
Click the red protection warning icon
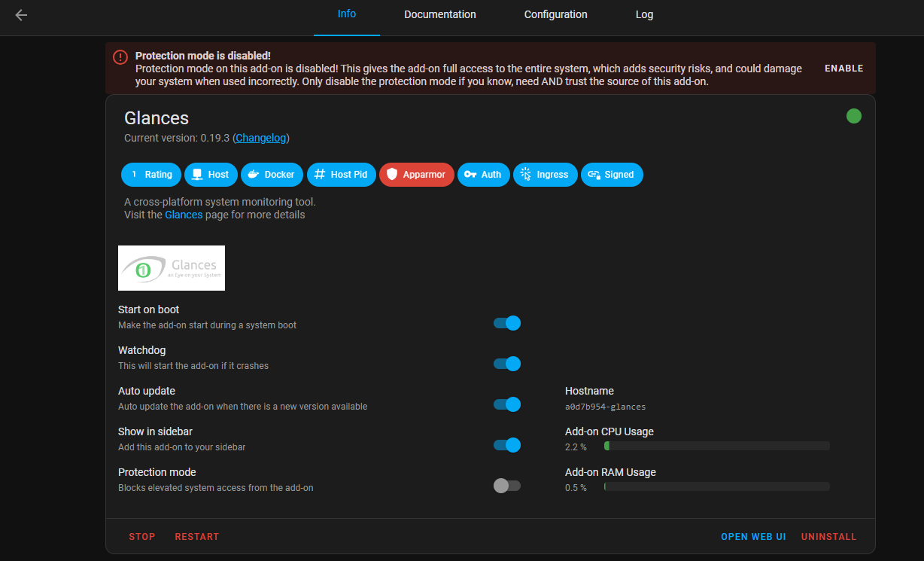click(120, 56)
